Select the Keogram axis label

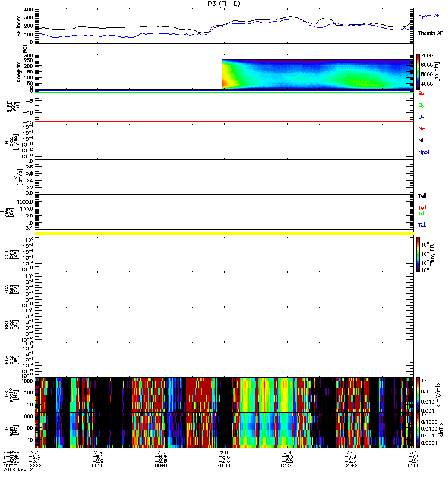point(19,72)
